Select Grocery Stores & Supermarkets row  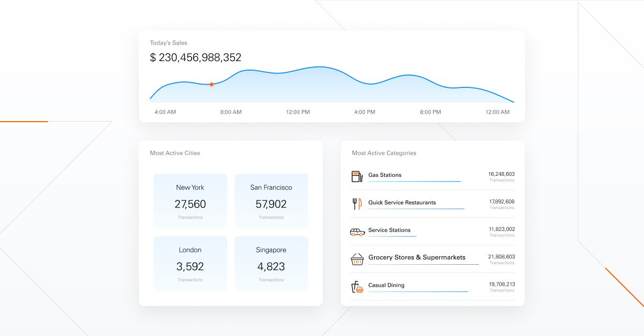tap(416, 257)
